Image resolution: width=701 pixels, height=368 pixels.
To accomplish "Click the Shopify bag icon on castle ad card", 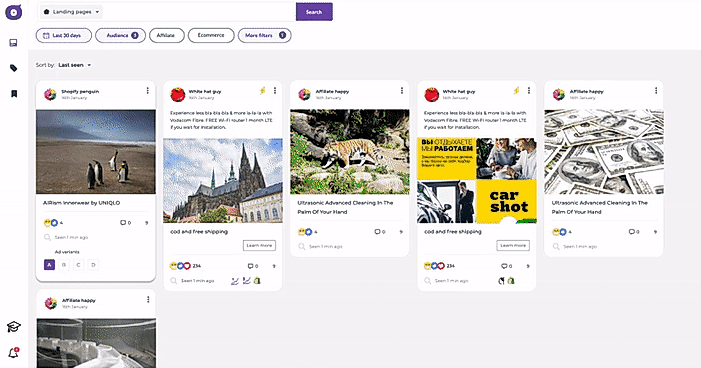I will (257, 281).
